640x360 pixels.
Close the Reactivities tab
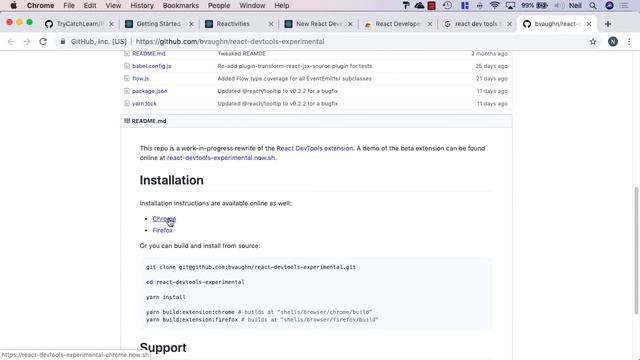271,24
